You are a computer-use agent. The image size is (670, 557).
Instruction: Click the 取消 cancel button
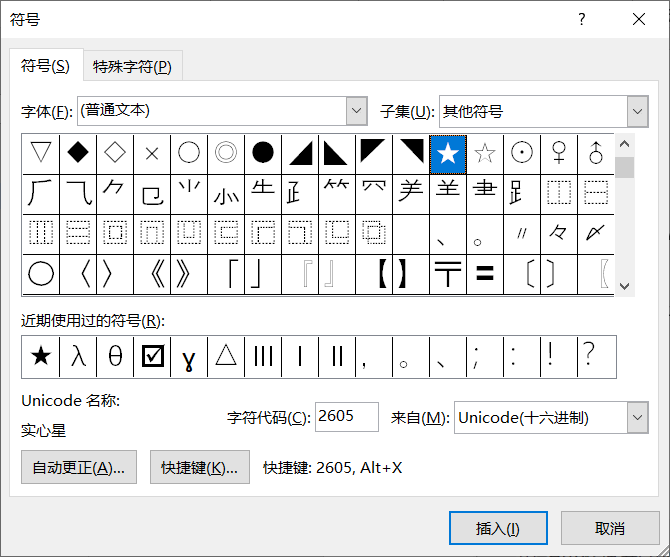tap(610, 528)
